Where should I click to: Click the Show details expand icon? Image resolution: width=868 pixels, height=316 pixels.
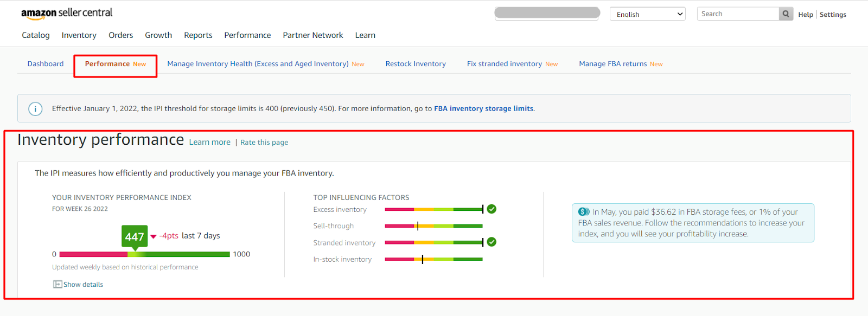click(58, 285)
